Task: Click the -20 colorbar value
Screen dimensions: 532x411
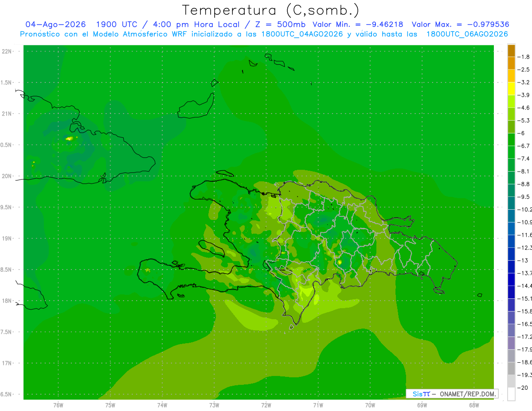Action: (522, 388)
